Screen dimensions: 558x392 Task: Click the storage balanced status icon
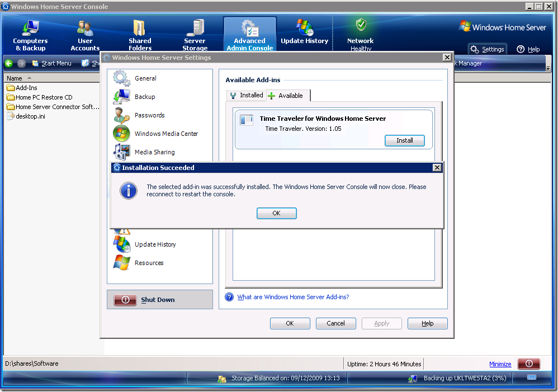click(222, 379)
